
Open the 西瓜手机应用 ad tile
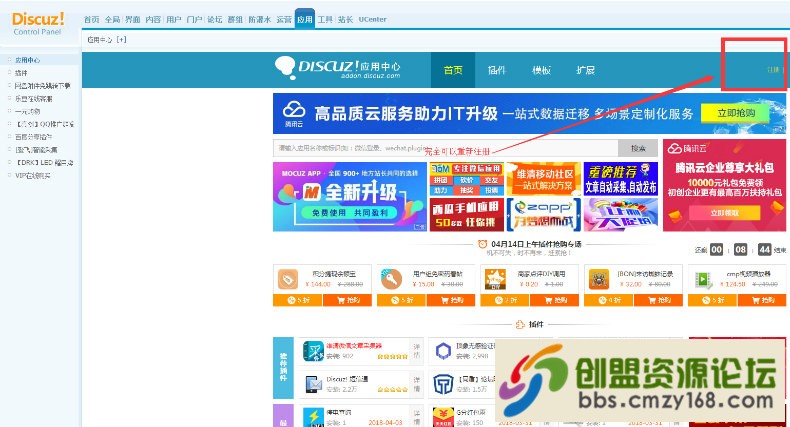point(467,215)
